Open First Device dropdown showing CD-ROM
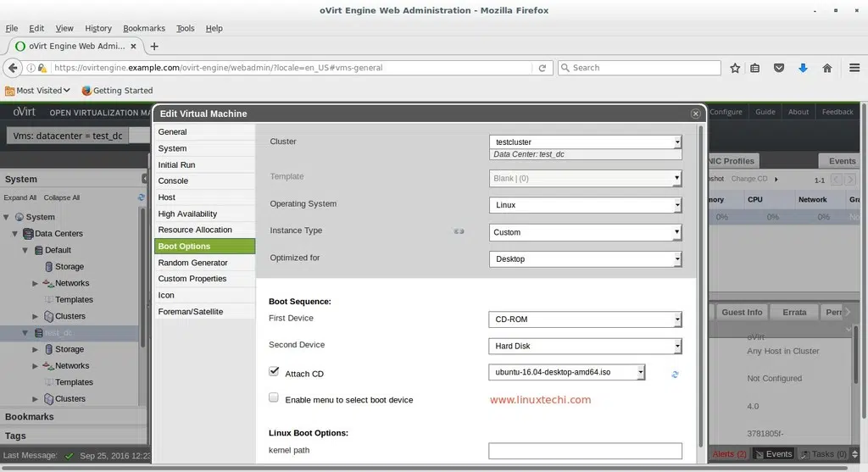This screenshot has height=472, width=868. coord(585,319)
